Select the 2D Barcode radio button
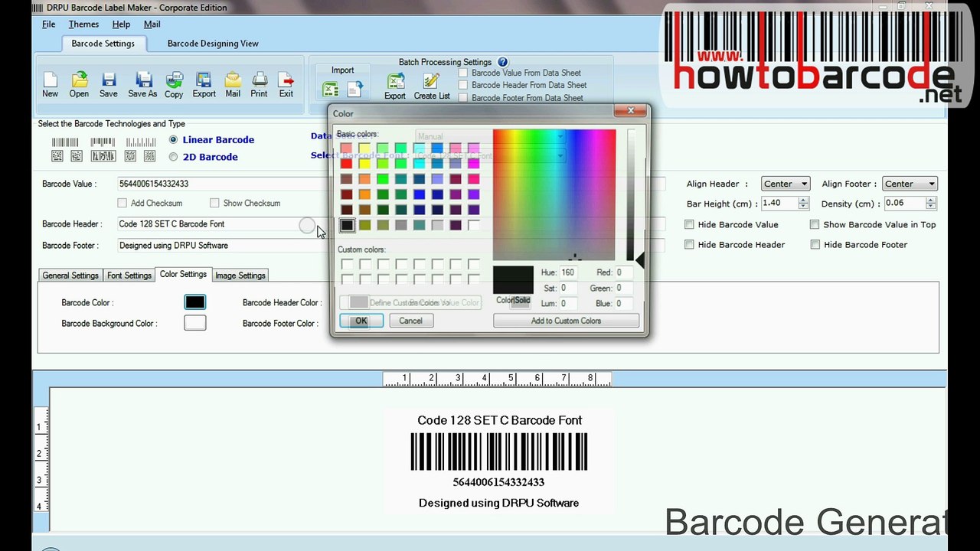Screen dimensions: 980x551 173,157
